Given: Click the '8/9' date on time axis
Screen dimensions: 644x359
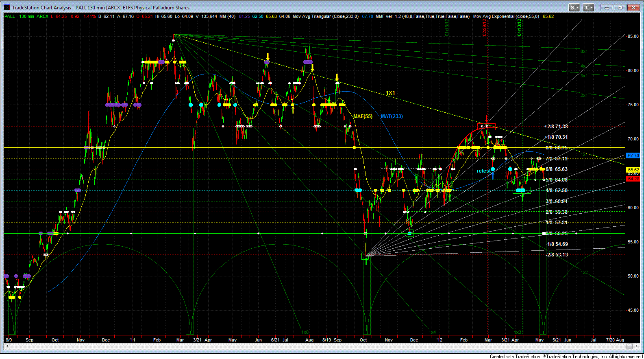Looking at the screenshot, I should tap(9, 340).
